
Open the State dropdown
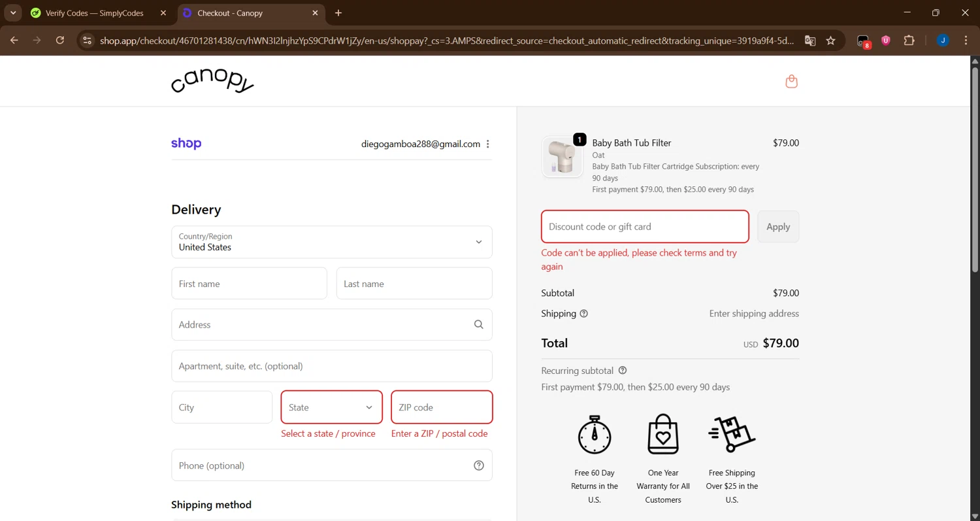(331, 407)
